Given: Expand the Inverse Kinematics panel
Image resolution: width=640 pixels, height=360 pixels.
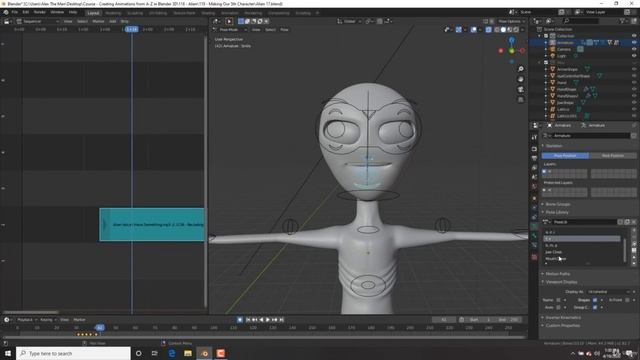Looking at the screenshot, I should (563, 318).
